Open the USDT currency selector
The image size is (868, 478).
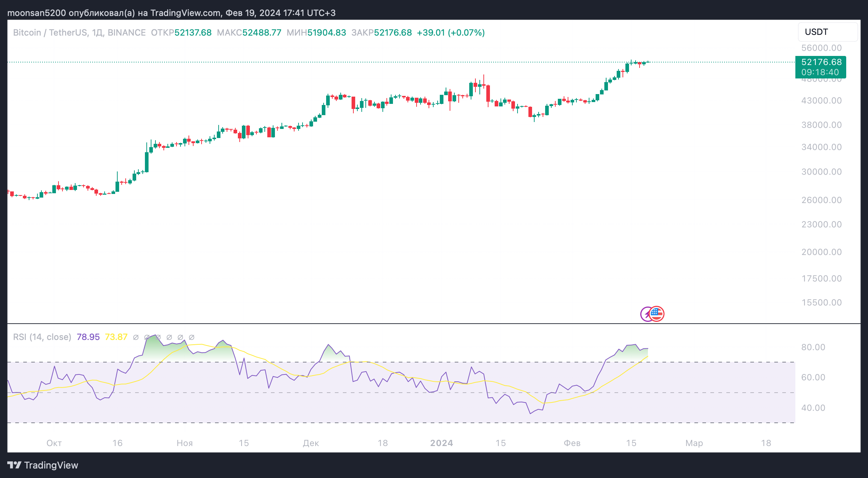pyautogui.click(x=828, y=32)
